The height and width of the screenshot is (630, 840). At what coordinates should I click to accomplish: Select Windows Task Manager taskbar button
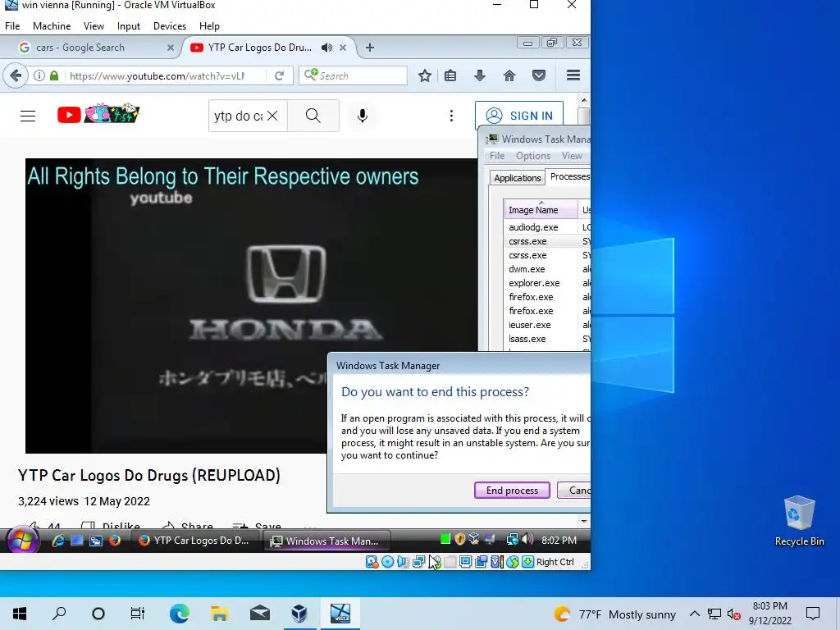pyautogui.click(x=326, y=541)
